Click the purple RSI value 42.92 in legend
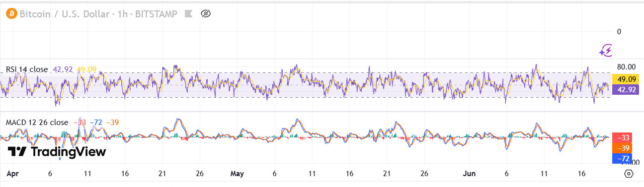Image resolution: width=644 pixels, height=187 pixels. [x=63, y=69]
